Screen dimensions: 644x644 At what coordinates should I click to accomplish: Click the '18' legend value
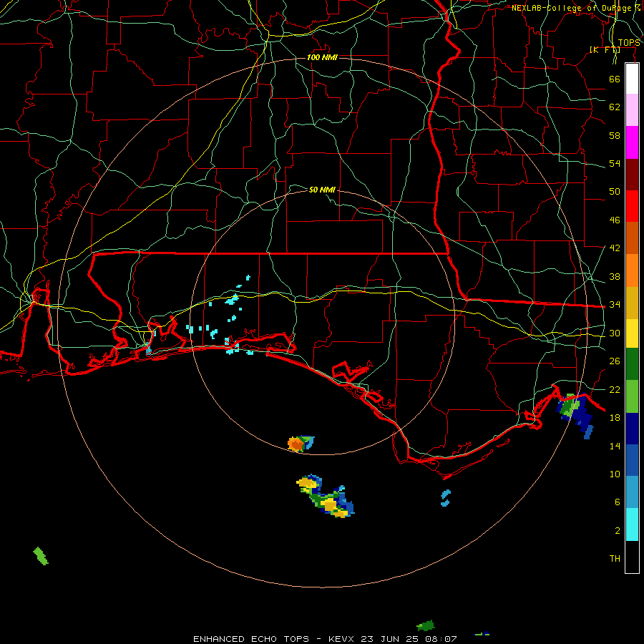(615, 417)
